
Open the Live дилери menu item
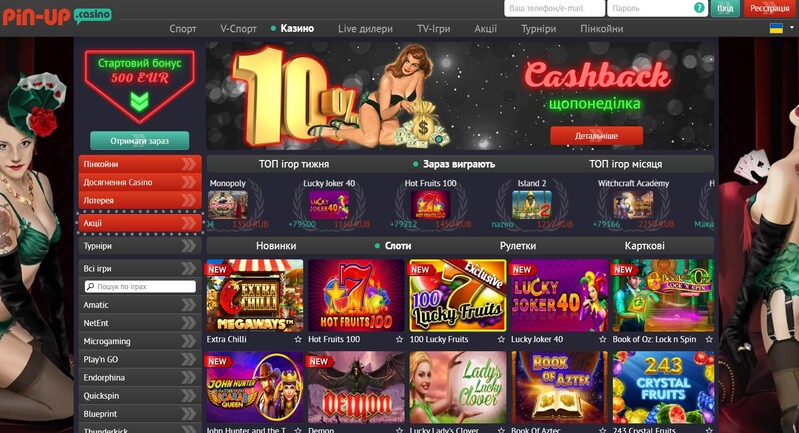[365, 29]
